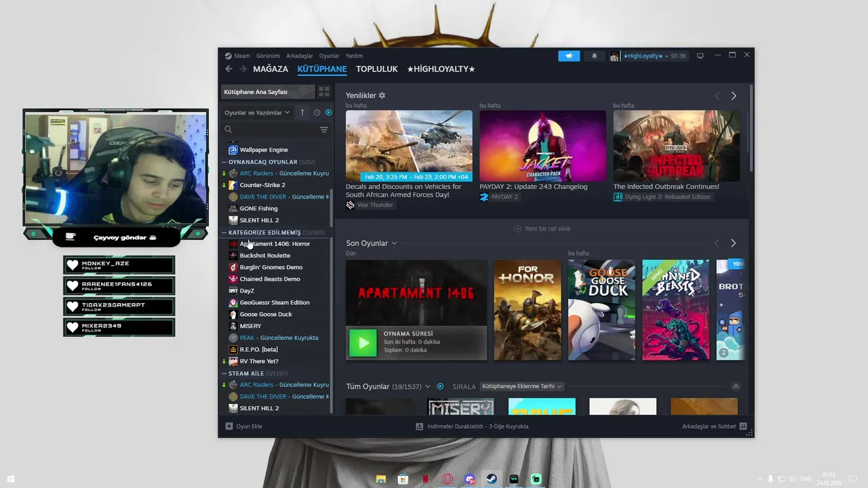The height and width of the screenshot is (488, 868).
Task: Open Netflix from the Windows taskbar
Action: point(425,479)
